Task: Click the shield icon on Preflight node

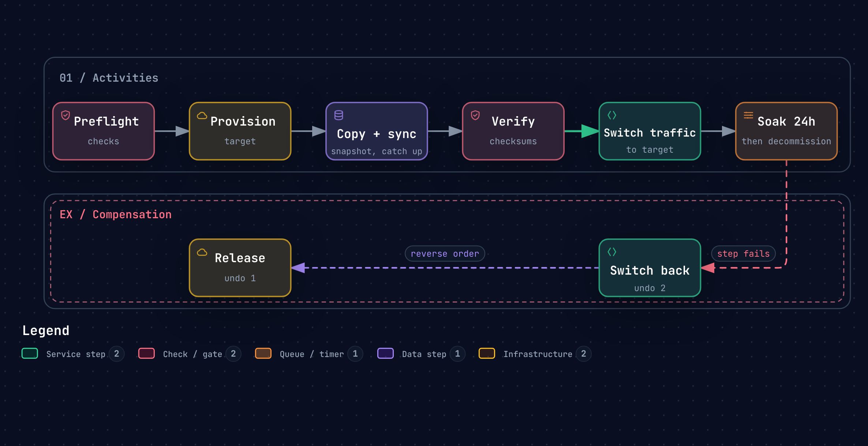Action: pyautogui.click(x=66, y=115)
